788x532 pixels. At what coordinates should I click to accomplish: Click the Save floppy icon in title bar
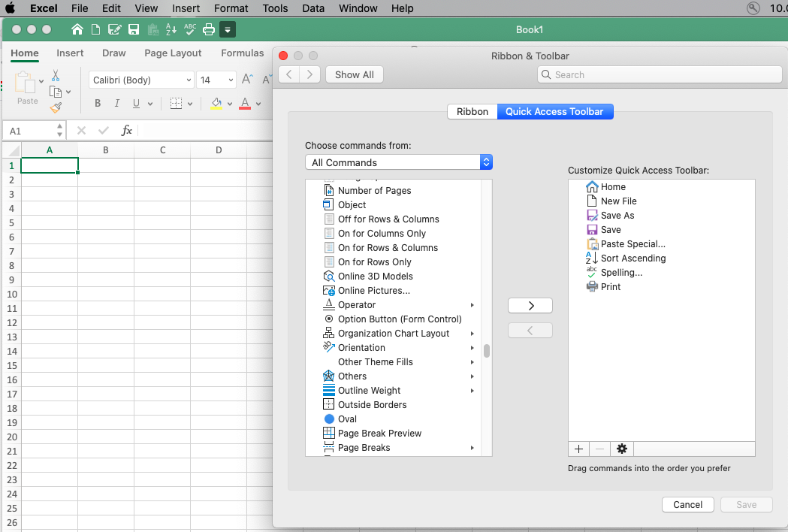(133, 29)
